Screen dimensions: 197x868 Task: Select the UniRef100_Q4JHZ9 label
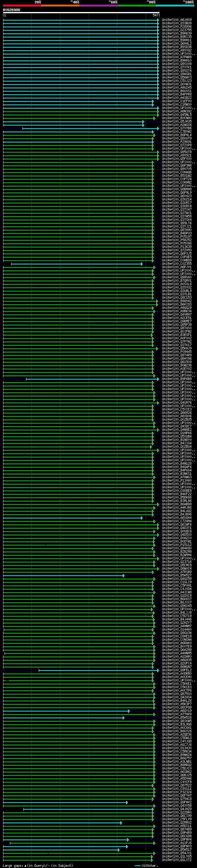(x=177, y=809)
